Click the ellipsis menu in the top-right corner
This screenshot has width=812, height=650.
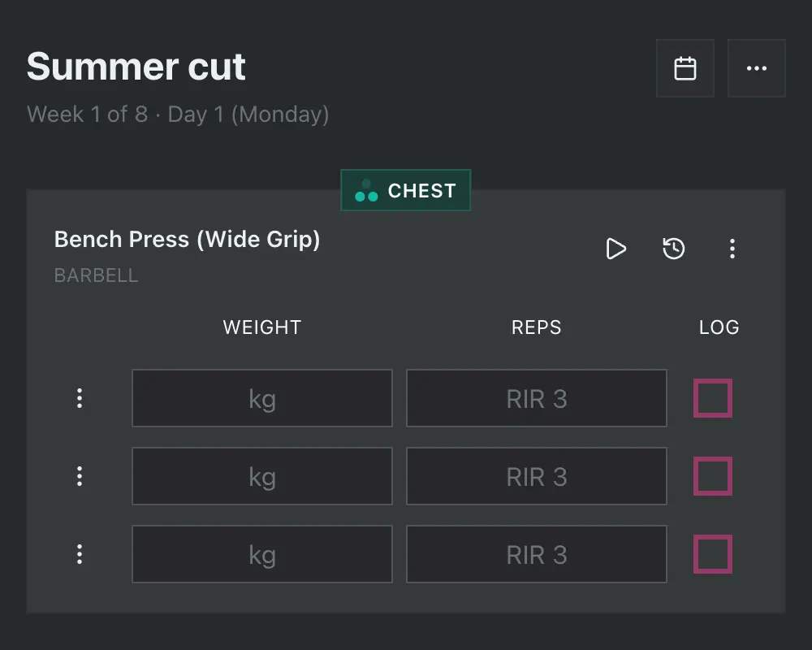point(756,68)
